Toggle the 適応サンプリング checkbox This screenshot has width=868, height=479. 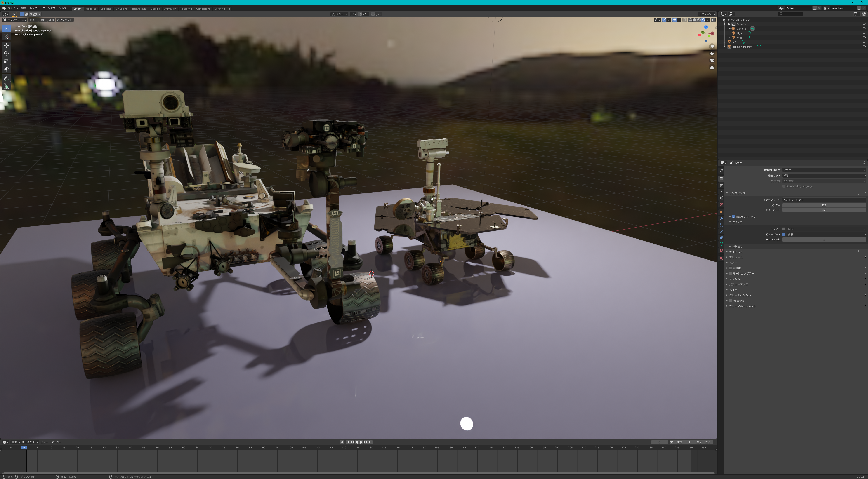click(x=733, y=217)
